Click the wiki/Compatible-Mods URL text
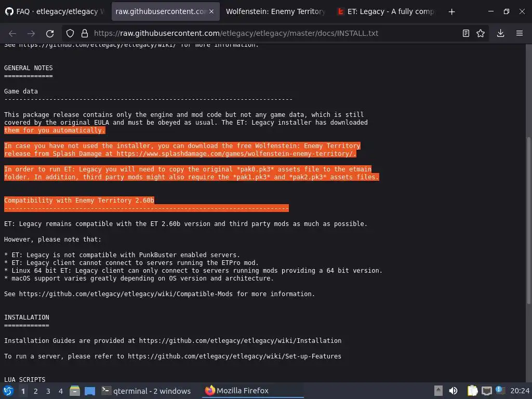Viewport: 532px width, 399px height. click(126, 294)
